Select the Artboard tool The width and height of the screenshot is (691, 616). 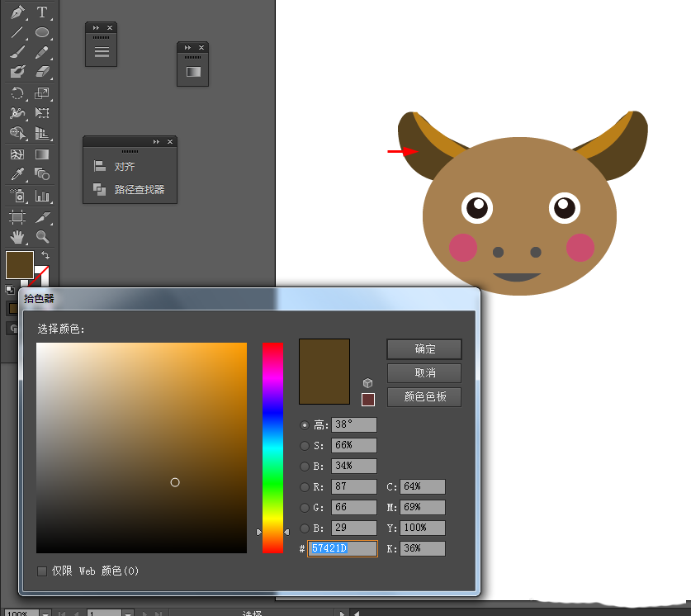pos(17,217)
